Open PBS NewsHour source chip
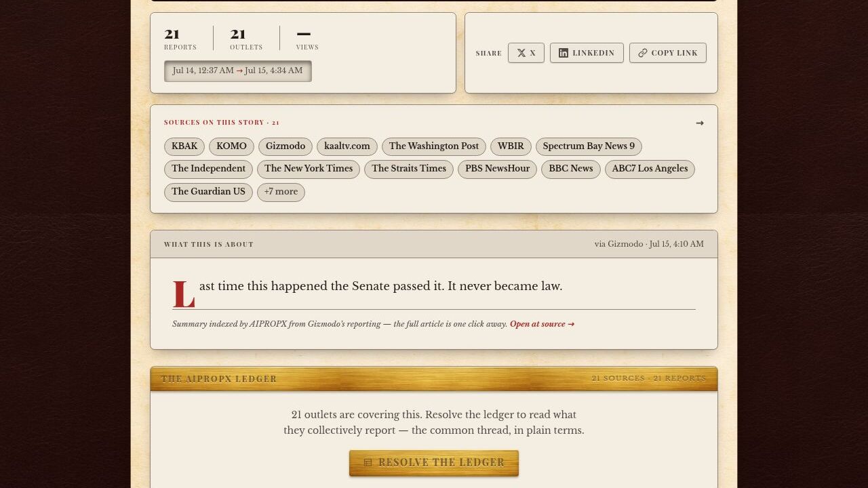This screenshot has width=868, height=488. coord(498,169)
